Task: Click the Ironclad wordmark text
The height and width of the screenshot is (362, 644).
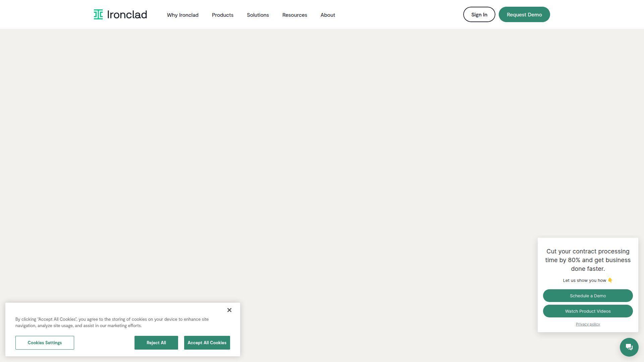Action: click(x=127, y=15)
